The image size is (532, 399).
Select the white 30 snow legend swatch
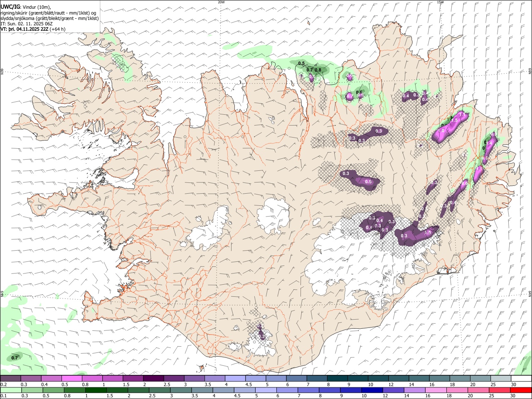(521, 379)
